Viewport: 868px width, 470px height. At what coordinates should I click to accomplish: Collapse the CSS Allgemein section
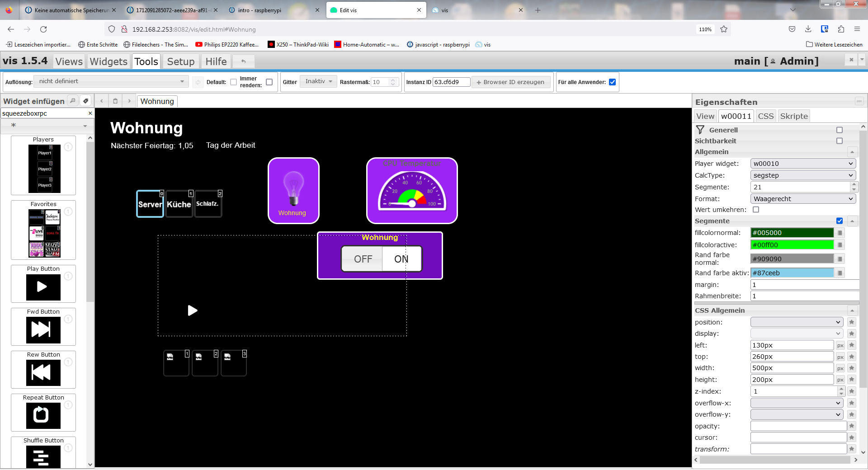tap(852, 311)
